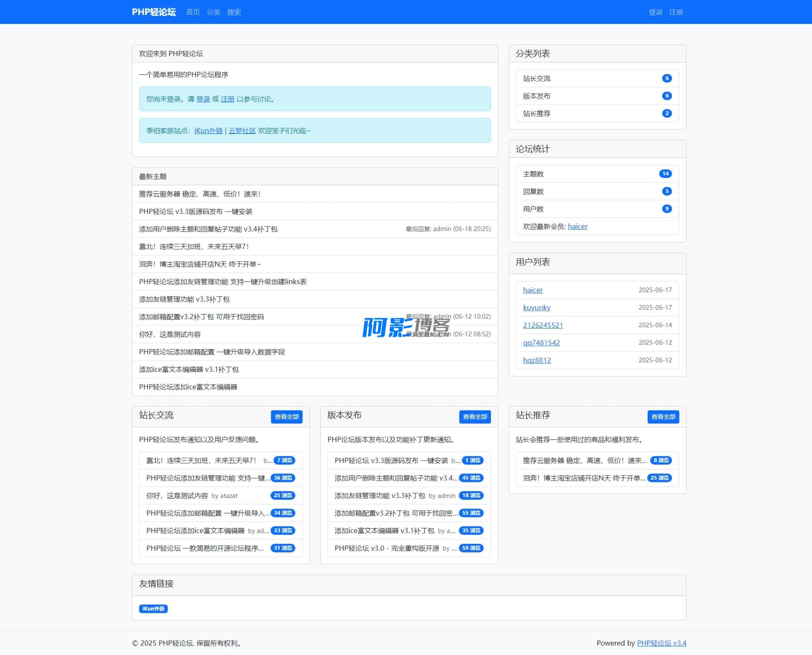The image size is (812, 655).
Task: Go to the 搜索 page in navbar
Action: (x=234, y=12)
